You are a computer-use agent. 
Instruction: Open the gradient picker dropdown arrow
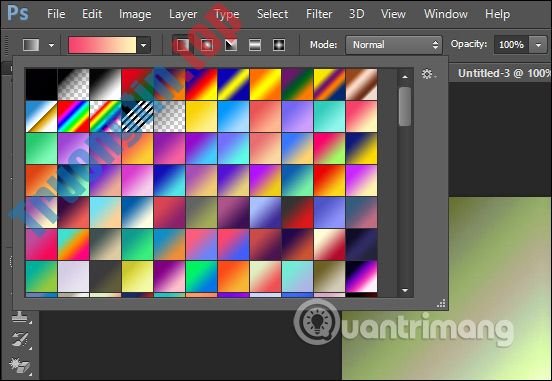pyautogui.click(x=143, y=45)
